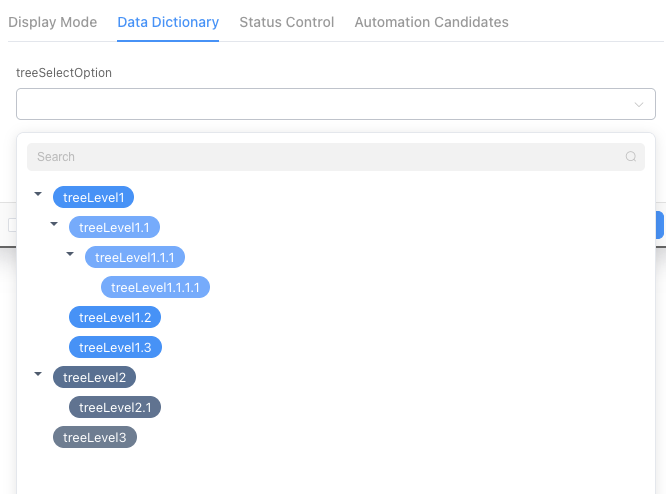Go to Automation Candidates tab
Screen dimensions: 666x494
tap(431, 22)
